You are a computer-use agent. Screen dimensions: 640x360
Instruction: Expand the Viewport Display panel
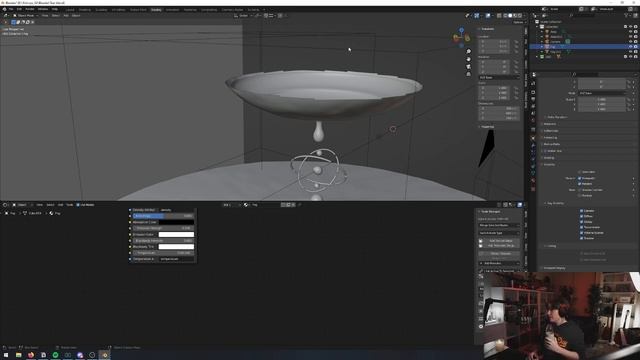pyautogui.click(x=553, y=268)
